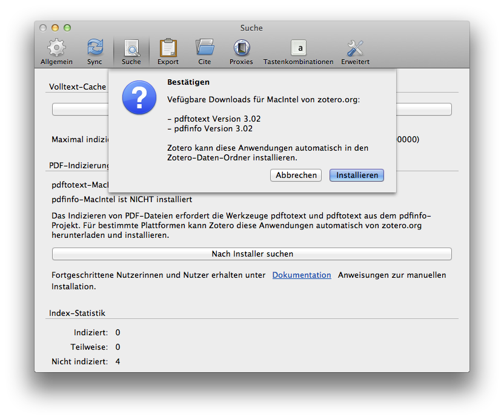Screen dimensions: 504x420
Task: Open the Allgemein preferences pane
Action: (56, 51)
